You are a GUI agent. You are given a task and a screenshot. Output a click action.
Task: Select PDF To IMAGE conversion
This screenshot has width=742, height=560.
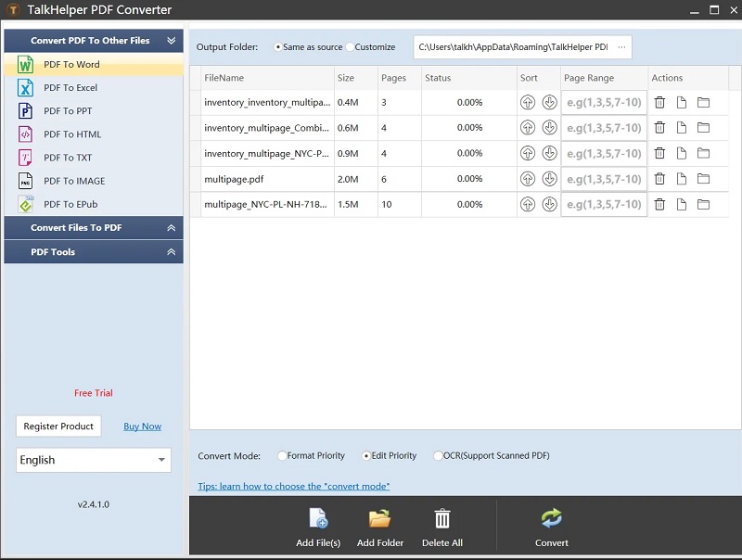pyautogui.click(x=94, y=181)
